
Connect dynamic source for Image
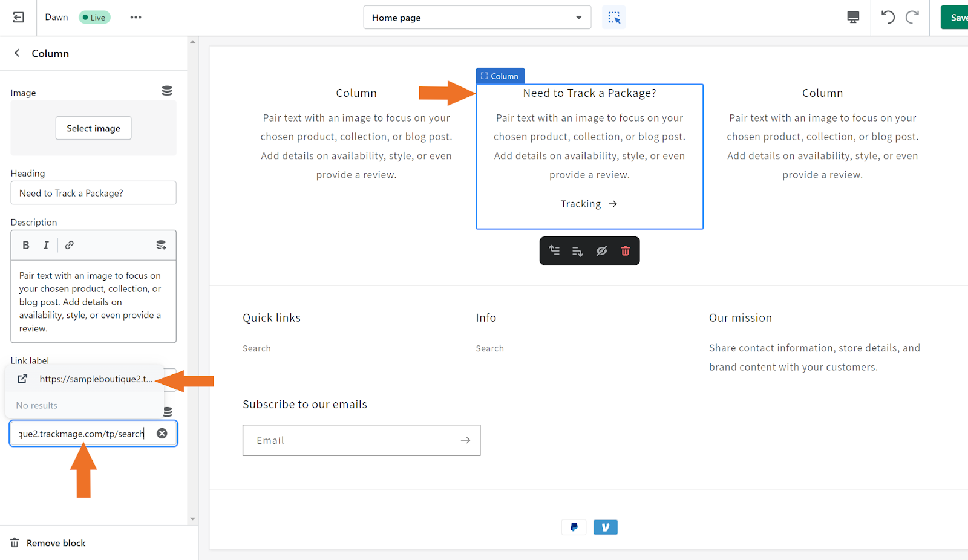pos(167,91)
